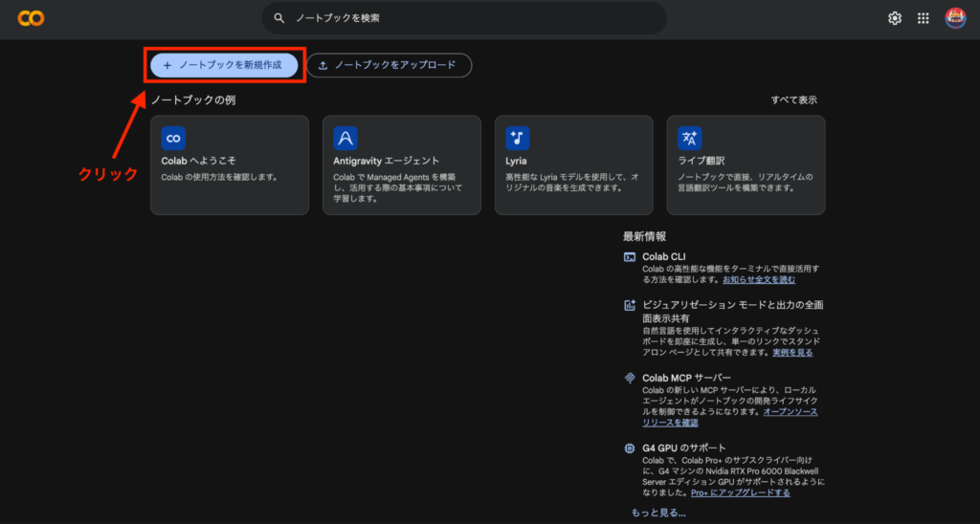The height and width of the screenshot is (524, 980).
Task: Open the 実例を見る link
Action: pos(793,352)
